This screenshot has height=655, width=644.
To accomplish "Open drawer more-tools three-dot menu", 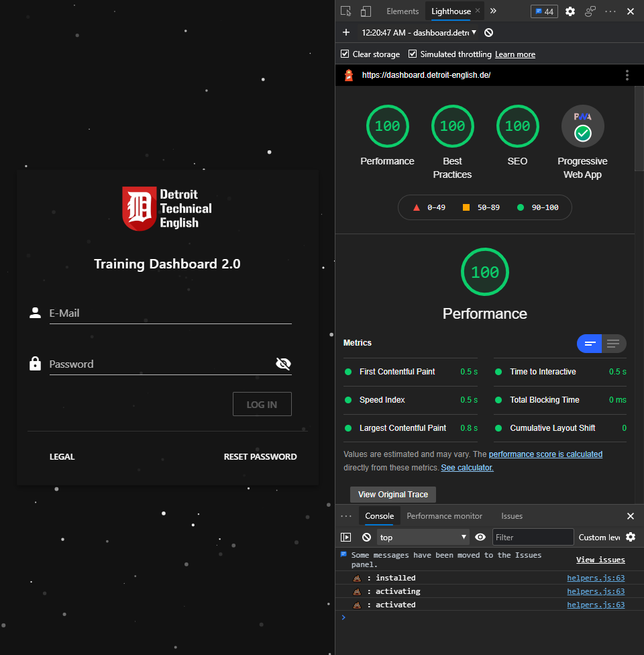I will click(346, 516).
